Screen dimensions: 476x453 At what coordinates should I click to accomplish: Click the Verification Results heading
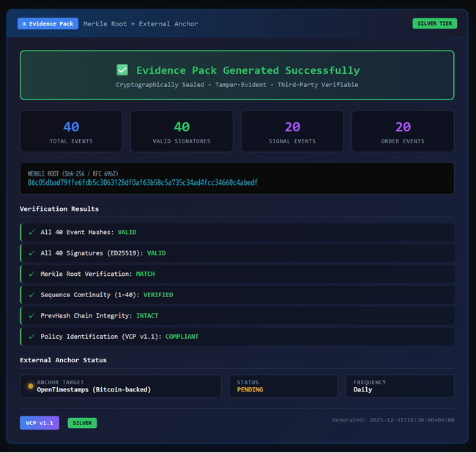(x=59, y=209)
